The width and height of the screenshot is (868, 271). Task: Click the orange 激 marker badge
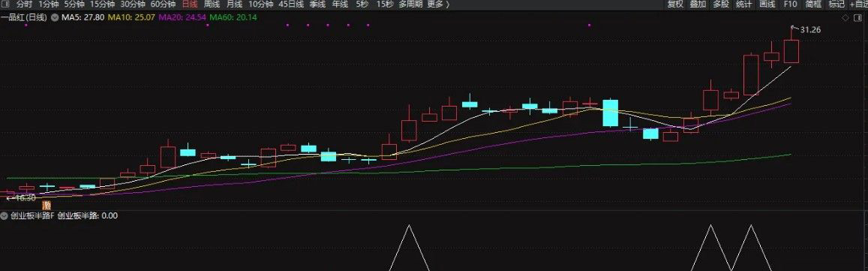[x=47, y=205]
